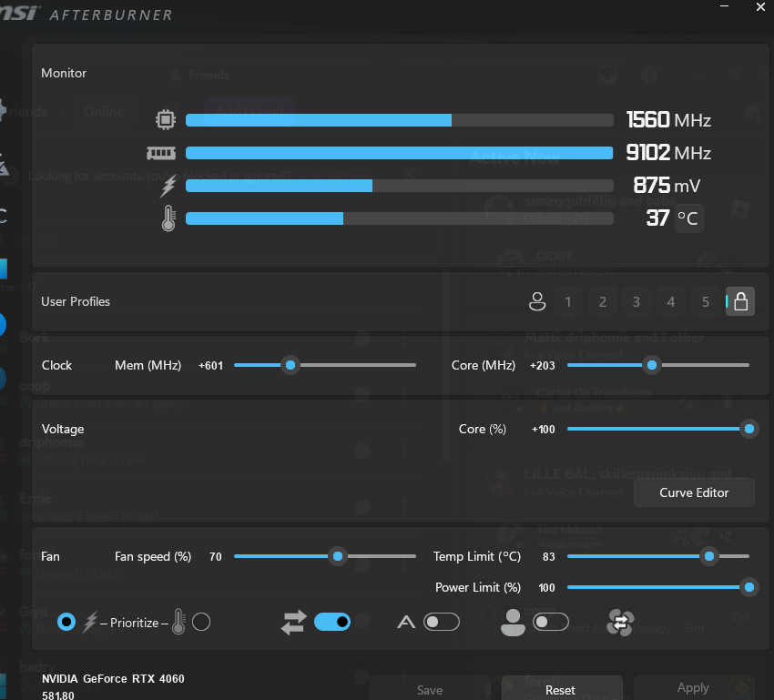Toggle the profile lock icon
The width and height of the screenshot is (774, 700).
pyautogui.click(x=740, y=301)
